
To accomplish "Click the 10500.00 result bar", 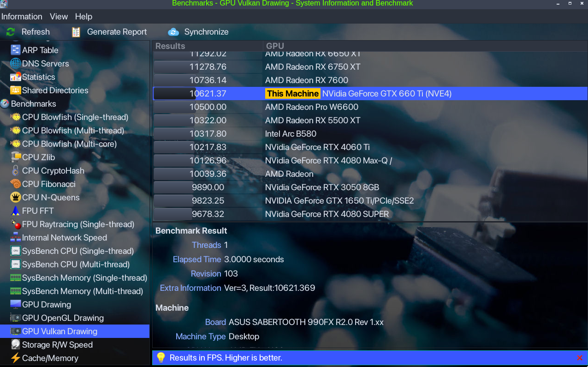I will [208, 107].
